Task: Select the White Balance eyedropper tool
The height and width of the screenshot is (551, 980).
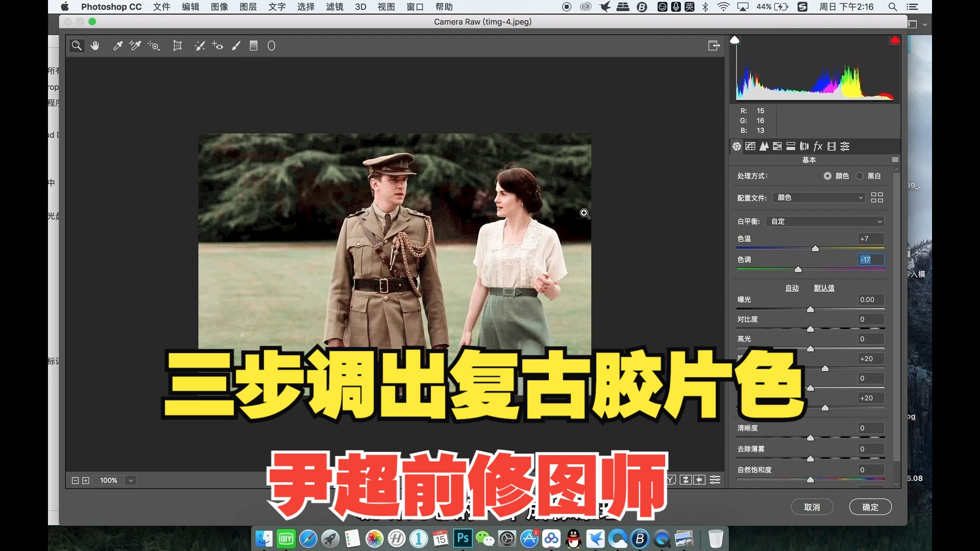Action: pos(117,46)
